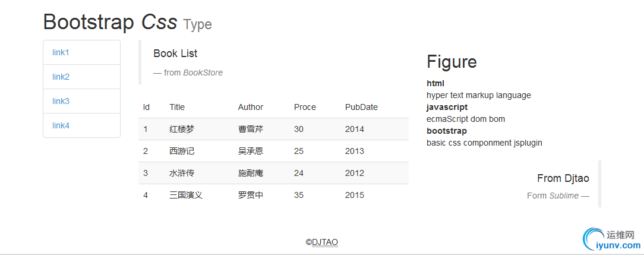
Task: Click the 三国演义 book title
Action: (185, 195)
